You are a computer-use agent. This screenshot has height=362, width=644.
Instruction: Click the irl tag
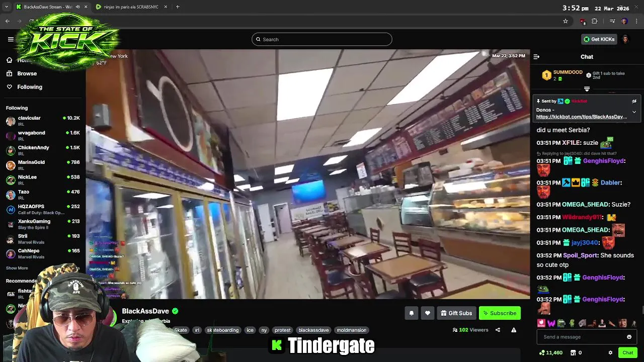(x=197, y=330)
